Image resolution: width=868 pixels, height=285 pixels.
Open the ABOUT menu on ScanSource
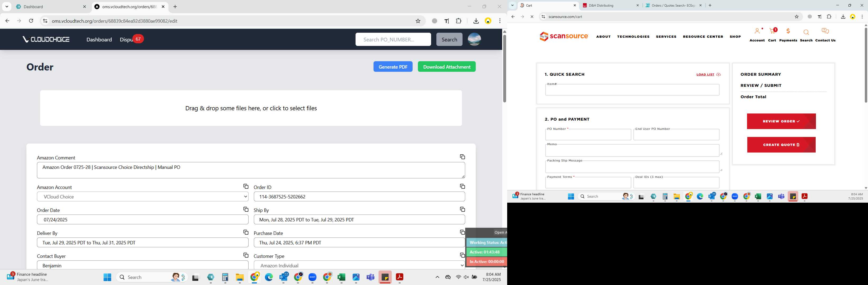click(603, 37)
